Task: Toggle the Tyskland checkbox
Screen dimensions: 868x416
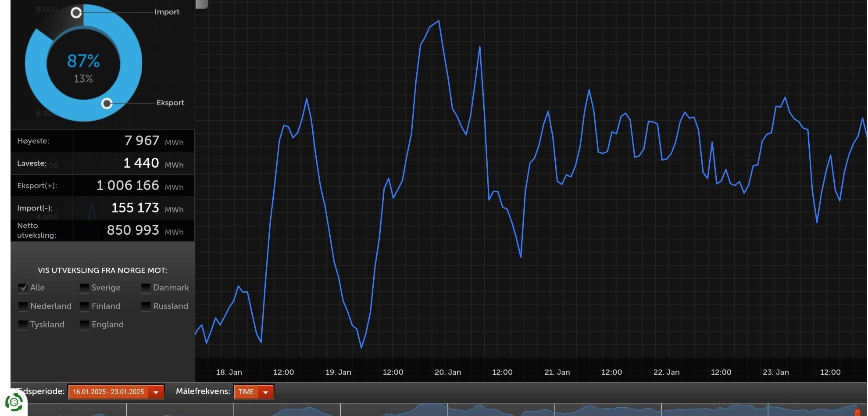Action: [x=23, y=325]
